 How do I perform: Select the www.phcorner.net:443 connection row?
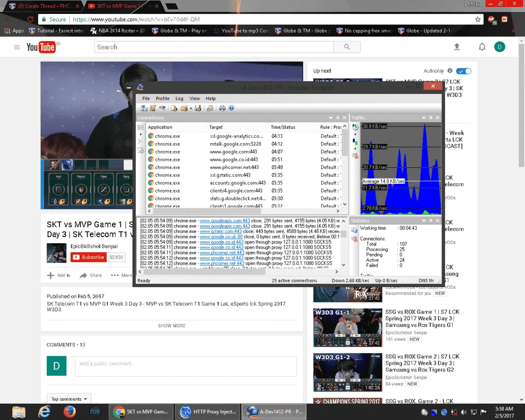[243, 167]
